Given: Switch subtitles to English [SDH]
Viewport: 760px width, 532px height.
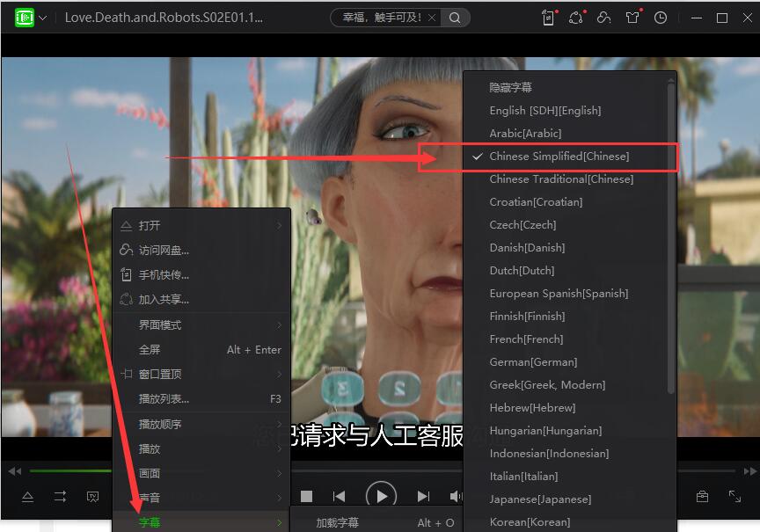Looking at the screenshot, I should pyautogui.click(x=545, y=111).
